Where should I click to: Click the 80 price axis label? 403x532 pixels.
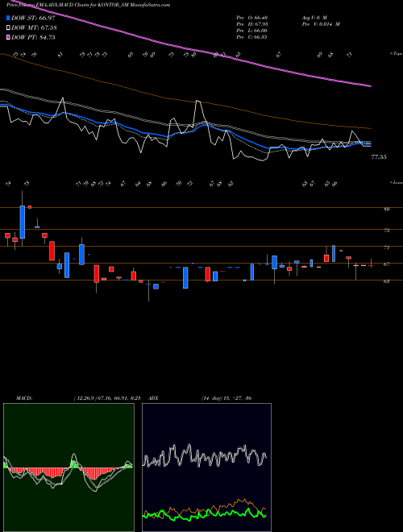(x=386, y=210)
